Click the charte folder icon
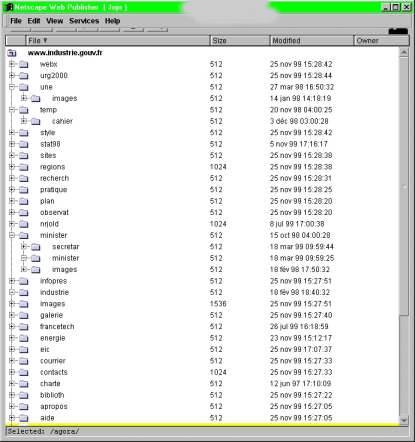The image size is (415, 442). click(x=24, y=384)
